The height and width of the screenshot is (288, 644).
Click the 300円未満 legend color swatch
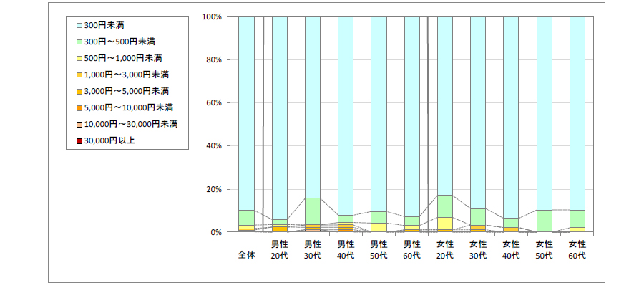[x=79, y=25]
